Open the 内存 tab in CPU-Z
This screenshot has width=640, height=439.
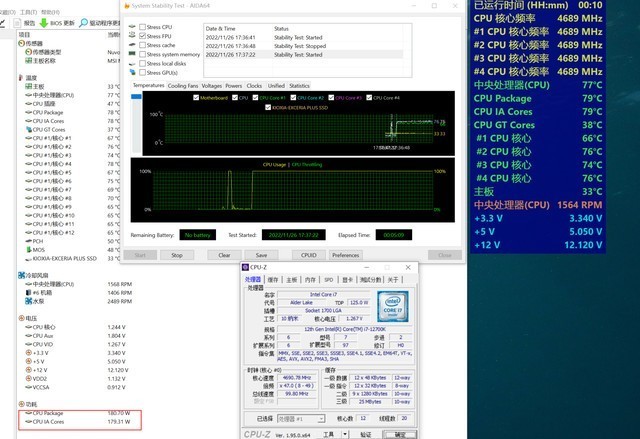[x=310, y=279]
